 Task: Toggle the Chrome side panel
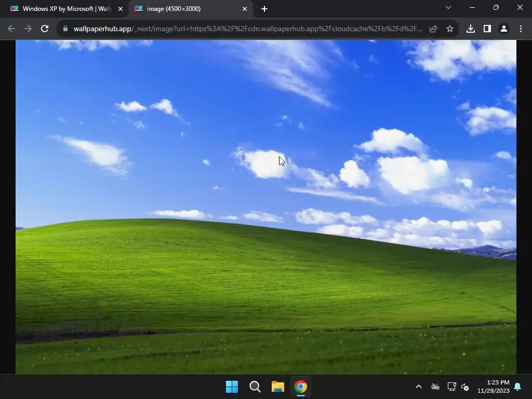(x=487, y=29)
